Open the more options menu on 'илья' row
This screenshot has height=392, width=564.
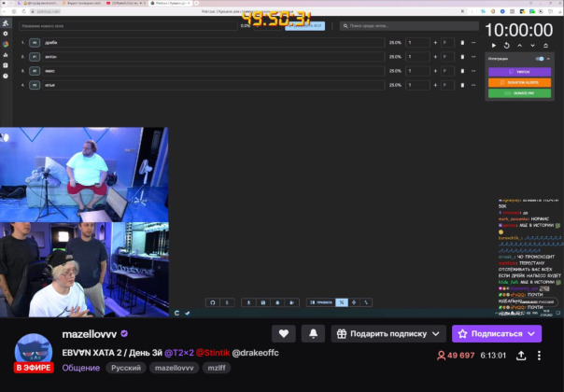point(473,85)
